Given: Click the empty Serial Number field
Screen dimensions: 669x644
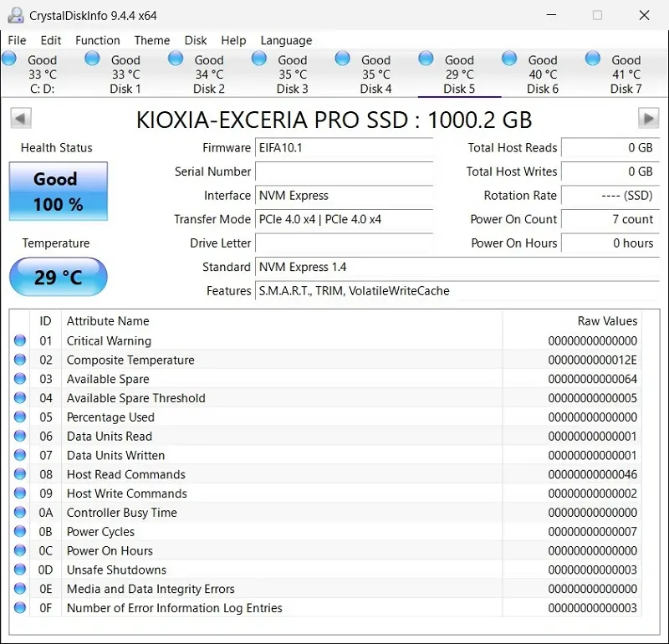Looking at the screenshot, I should tap(345, 171).
